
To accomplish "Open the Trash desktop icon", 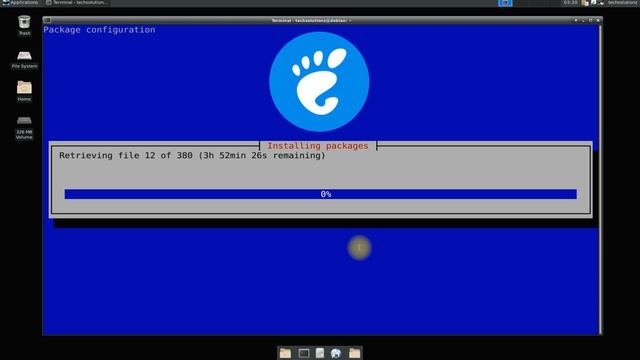I will click(24, 25).
